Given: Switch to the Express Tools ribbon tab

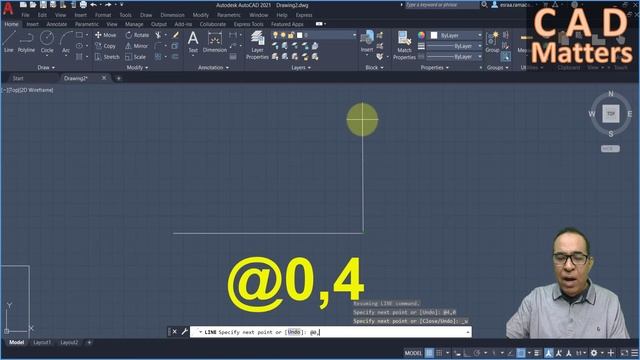Looking at the screenshot, I should 248,24.
